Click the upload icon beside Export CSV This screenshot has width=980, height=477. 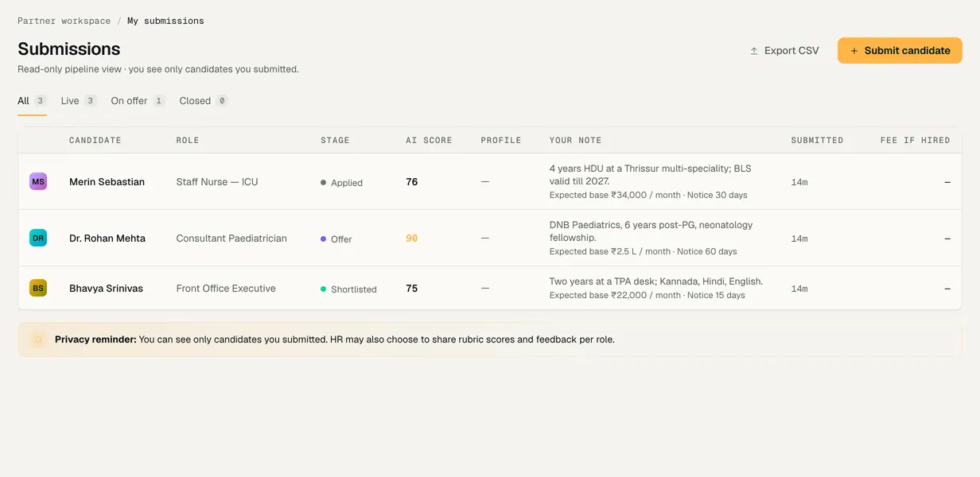point(754,51)
